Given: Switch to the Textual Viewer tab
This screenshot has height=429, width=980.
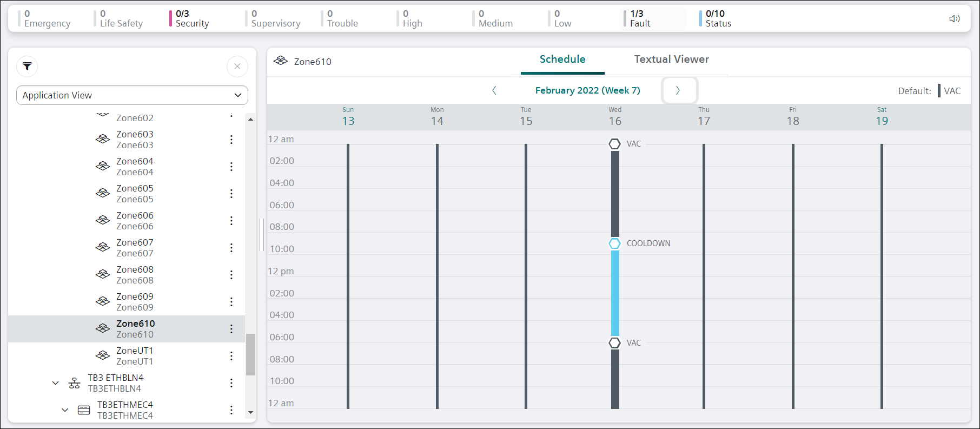Looking at the screenshot, I should point(671,60).
